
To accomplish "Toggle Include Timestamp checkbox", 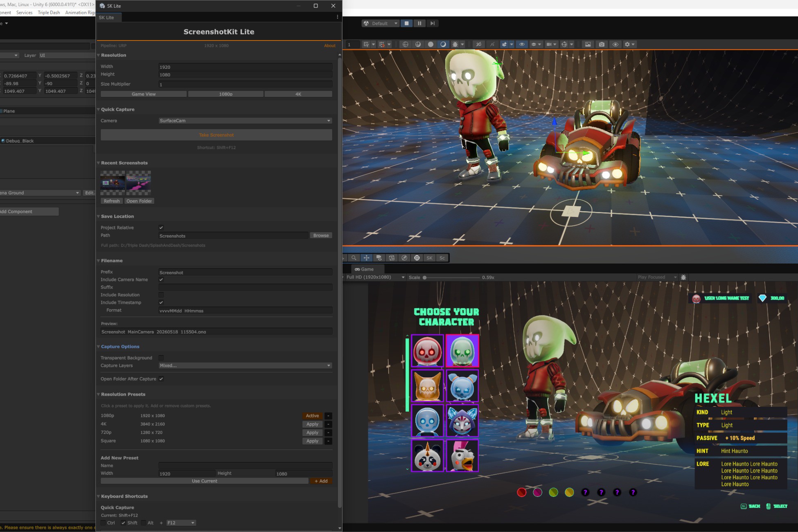I will click(x=161, y=302).
